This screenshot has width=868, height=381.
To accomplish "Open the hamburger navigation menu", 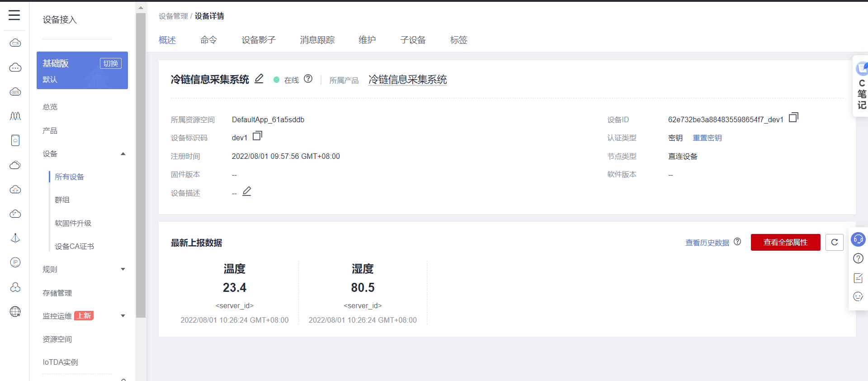I will [14, 15].
